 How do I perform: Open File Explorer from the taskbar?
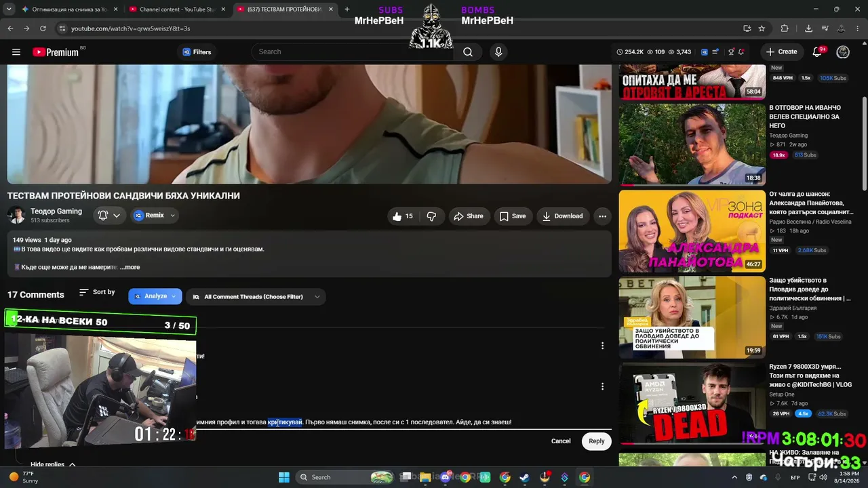click(x=425, y=477)
